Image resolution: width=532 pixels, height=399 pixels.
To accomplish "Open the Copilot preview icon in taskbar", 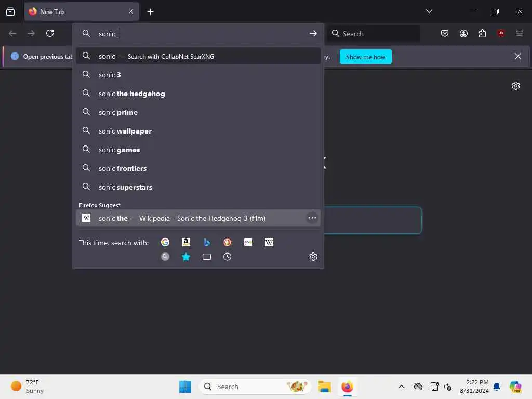I will (x=515, y=387).
